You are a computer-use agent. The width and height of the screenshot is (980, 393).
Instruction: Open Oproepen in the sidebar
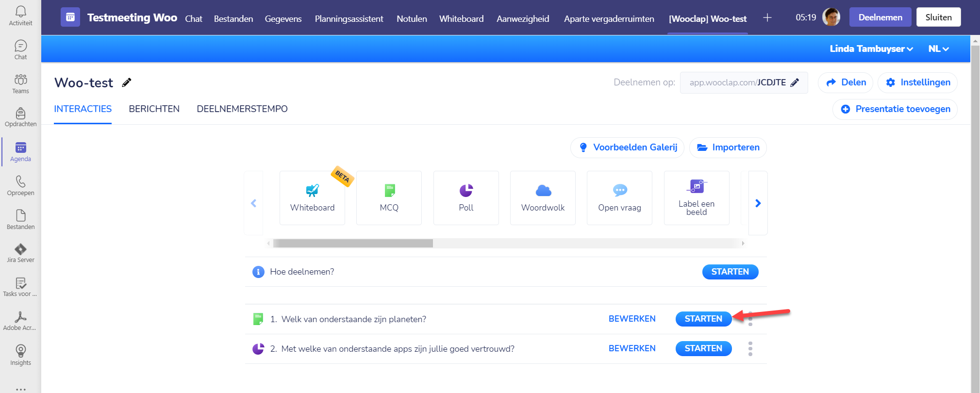pyautogui.click(x=20, y=186)
